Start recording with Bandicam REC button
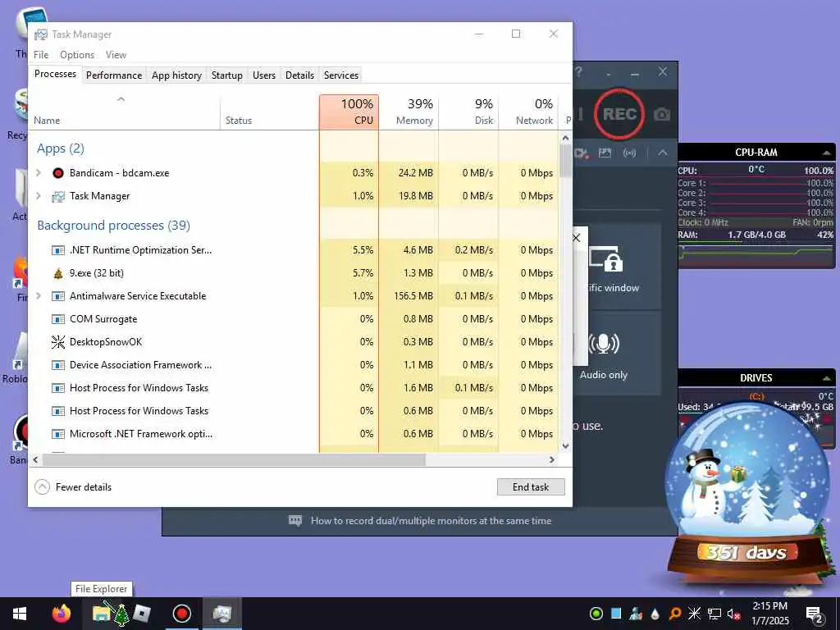 coord(619,114)
